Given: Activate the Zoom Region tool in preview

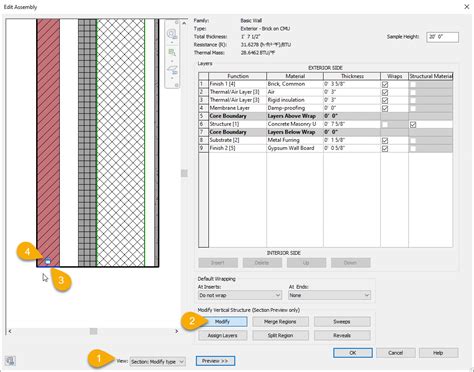Looking at the screenshot, I should 172,52.
